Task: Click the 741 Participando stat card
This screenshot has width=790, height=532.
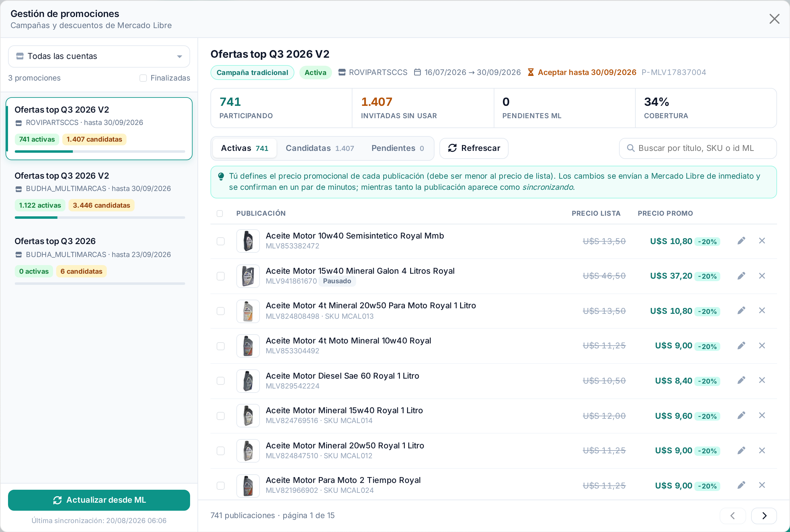Action: point(281,108)
